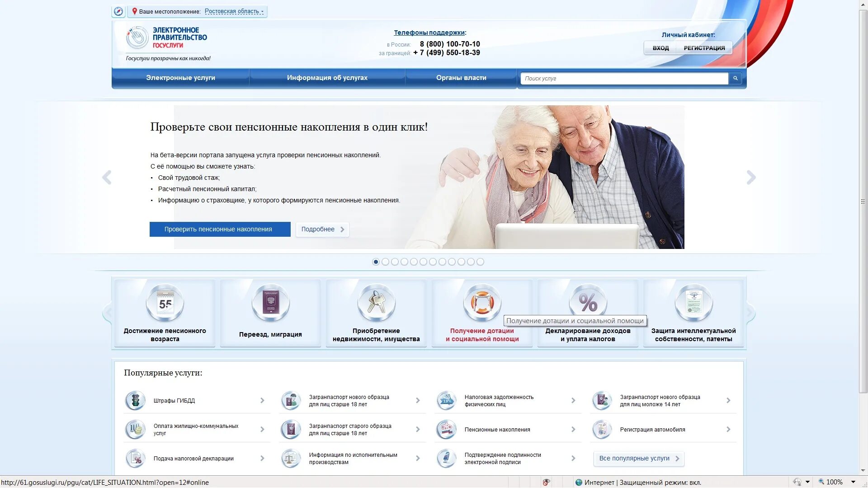Select the second carousel slide dot
868x488 pixels.
(x=385, y=262)
